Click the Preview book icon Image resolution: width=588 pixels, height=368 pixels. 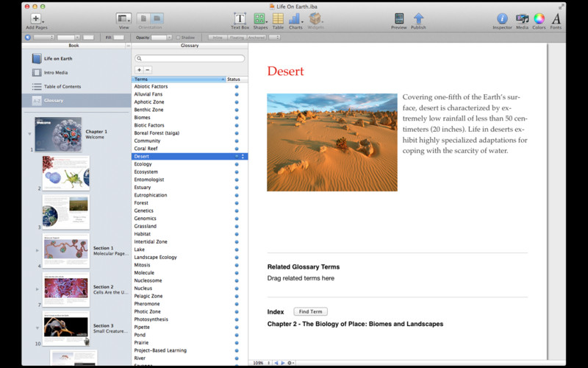(398, 19)
